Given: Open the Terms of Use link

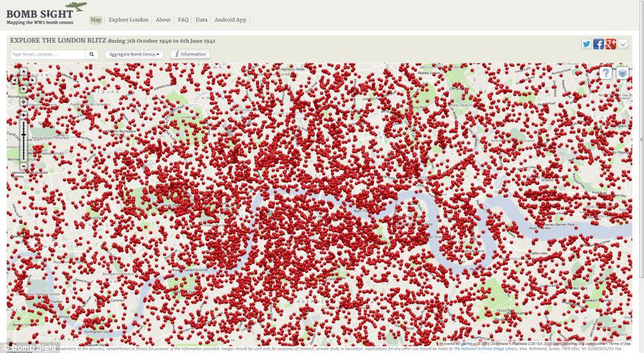Looking at the screenshot, I should [x=619, y=344].
